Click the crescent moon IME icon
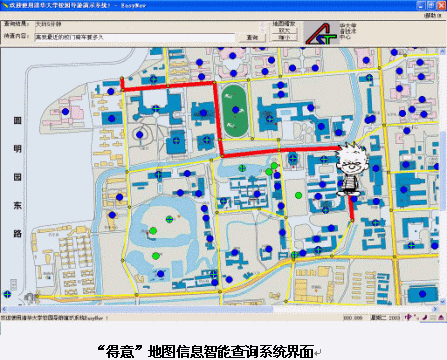 click(425, 317)
